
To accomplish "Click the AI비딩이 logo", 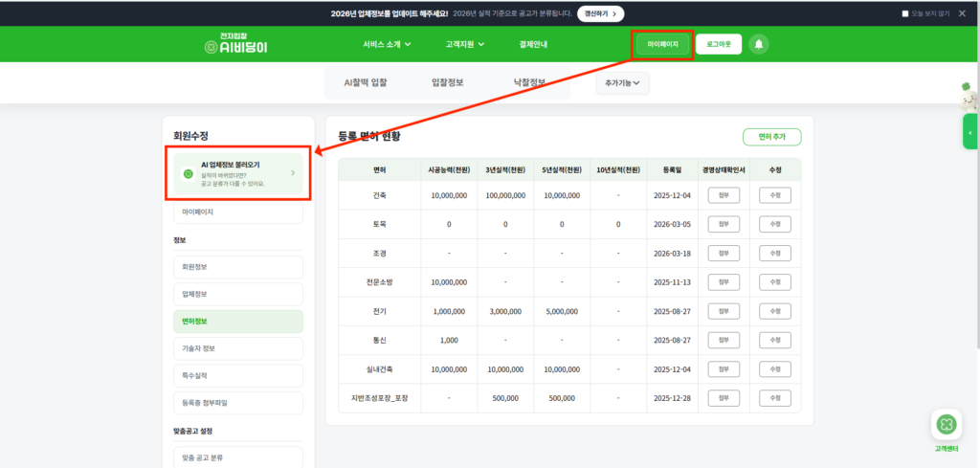I will pyautogui.click(x=236, y=44).
